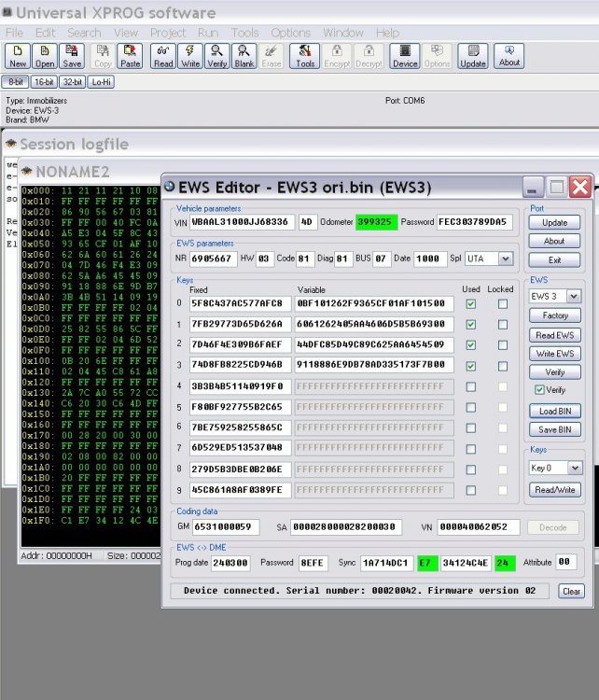Click the GM coding data field
599x700 pixels.
(x=226, y=526)
